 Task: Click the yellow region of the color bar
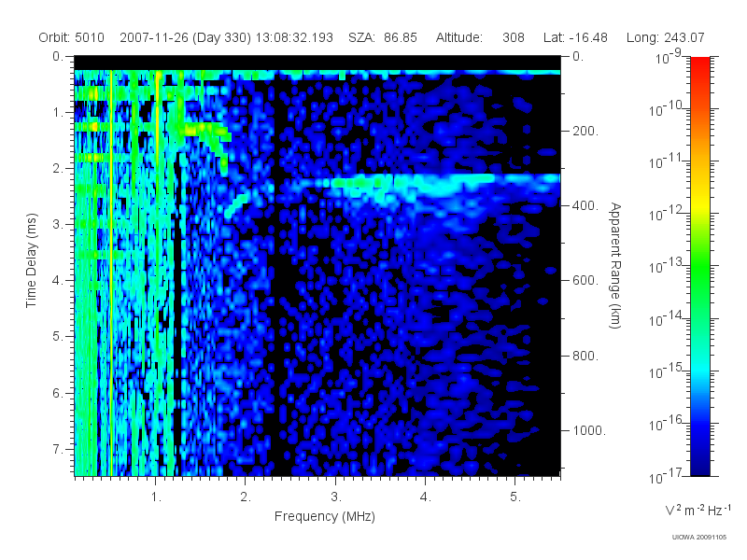(699, 203)
